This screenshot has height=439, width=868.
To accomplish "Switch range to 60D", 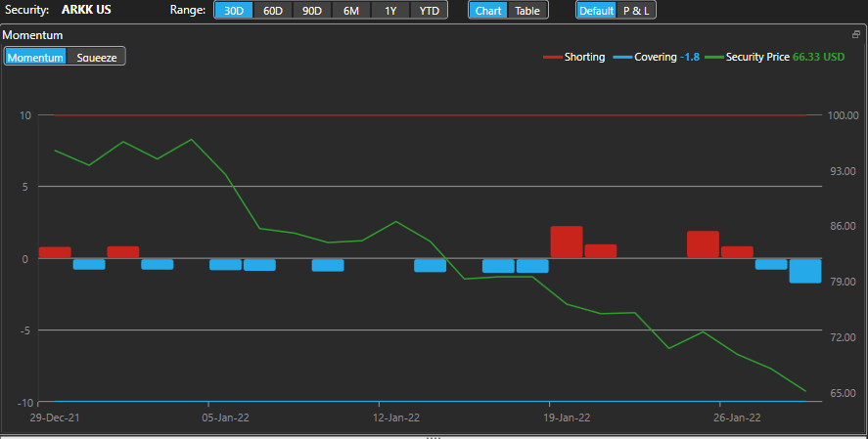I will pyautogui.click(x=273, y=11).
